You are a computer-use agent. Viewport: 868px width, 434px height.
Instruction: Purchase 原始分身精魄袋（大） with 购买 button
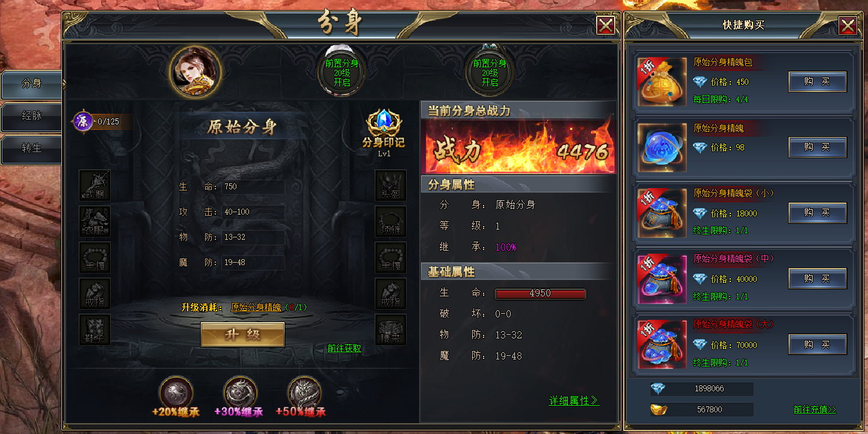(x=817, y=344)
